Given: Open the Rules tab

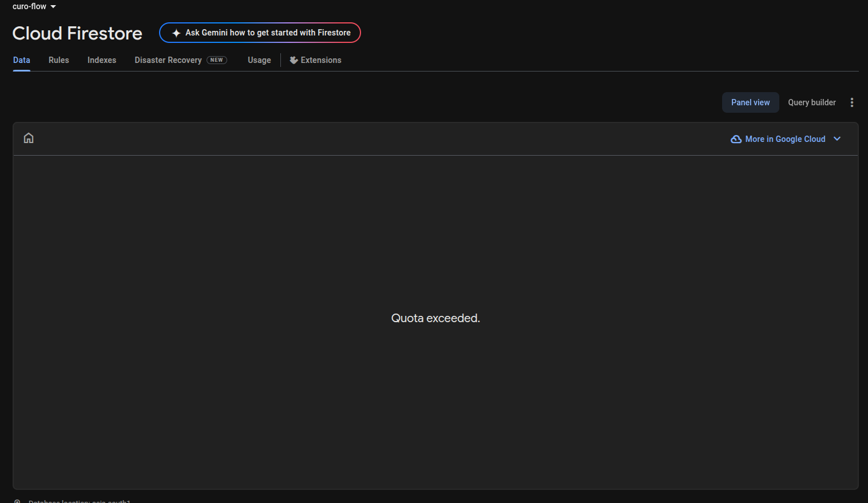Looking at the screenshot, I should click(59, 60).
